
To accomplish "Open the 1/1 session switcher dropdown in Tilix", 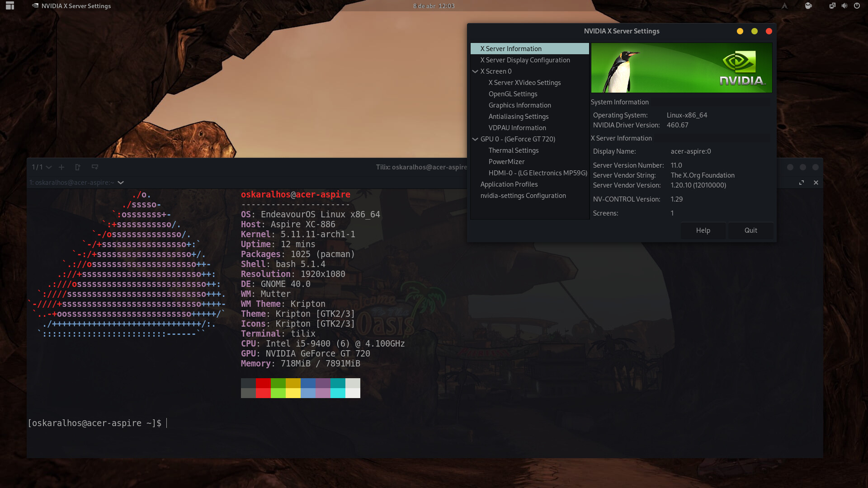I will pos(42,167).
